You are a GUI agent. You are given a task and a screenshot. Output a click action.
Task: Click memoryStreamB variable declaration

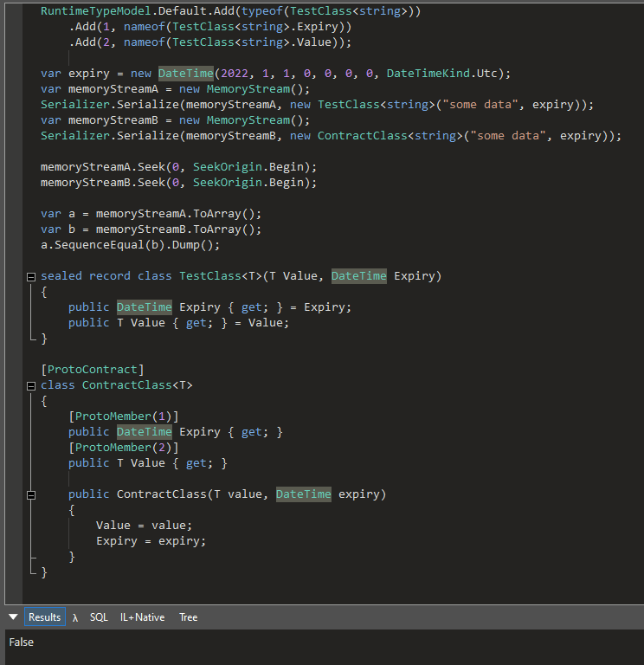tap(113, 120)
